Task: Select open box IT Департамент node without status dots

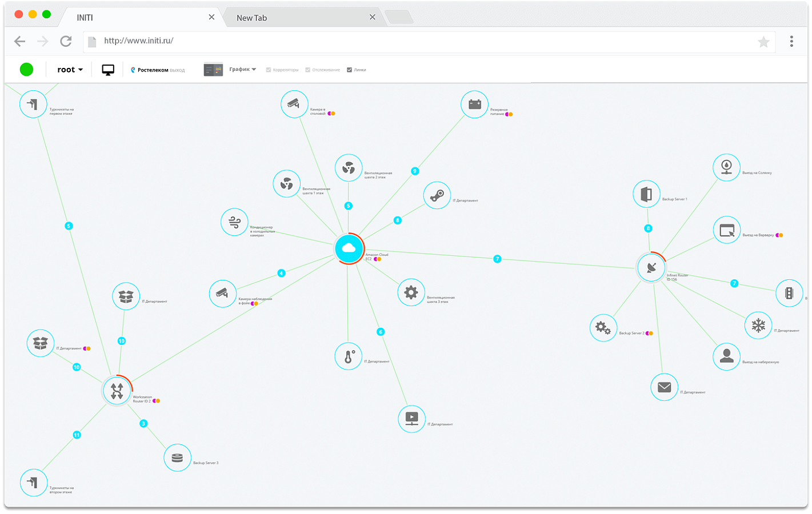Action: pyautogui.click(x=126, y=296)
